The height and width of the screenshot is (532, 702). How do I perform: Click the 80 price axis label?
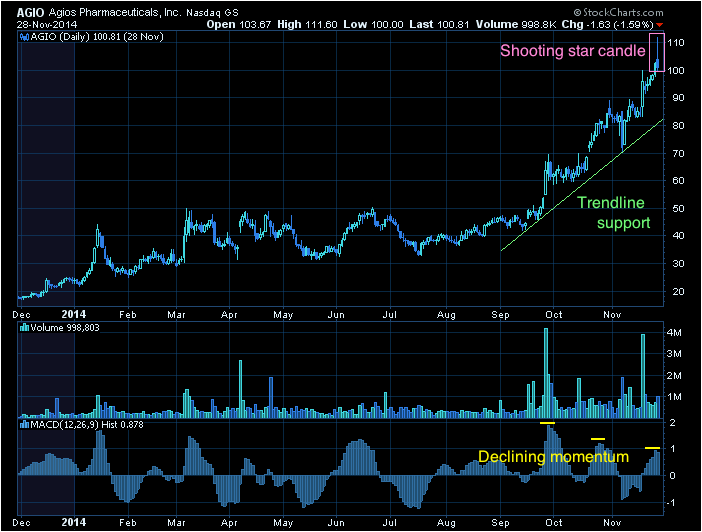(678, 125)
